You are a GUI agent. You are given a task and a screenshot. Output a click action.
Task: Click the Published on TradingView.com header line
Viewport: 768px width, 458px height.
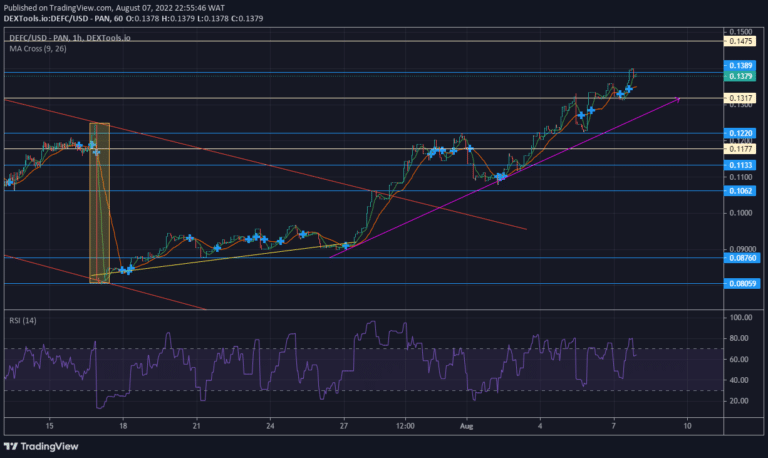[114, 8]
